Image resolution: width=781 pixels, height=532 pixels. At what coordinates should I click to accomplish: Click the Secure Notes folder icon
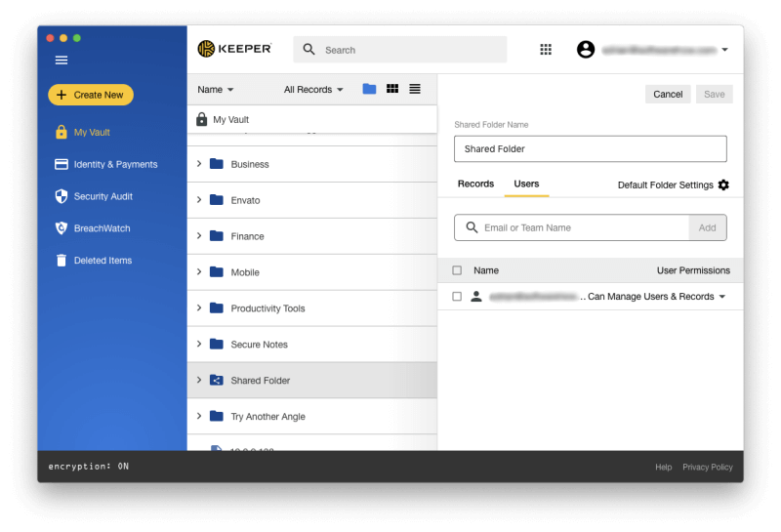(217, 344)
